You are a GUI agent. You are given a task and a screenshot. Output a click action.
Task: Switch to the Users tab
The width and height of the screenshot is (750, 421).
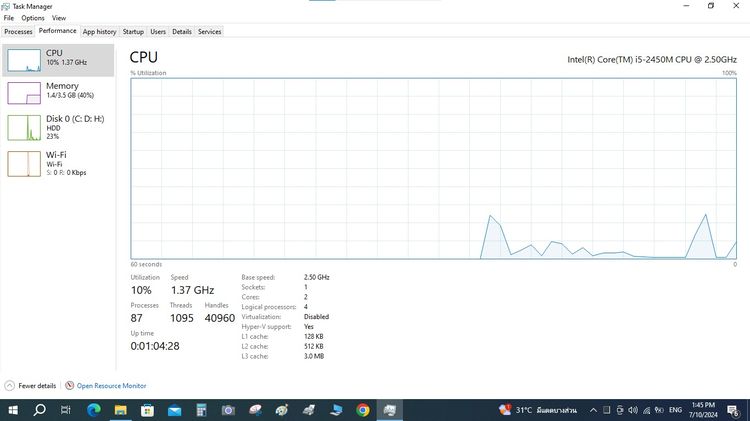[x=158, y=32]
